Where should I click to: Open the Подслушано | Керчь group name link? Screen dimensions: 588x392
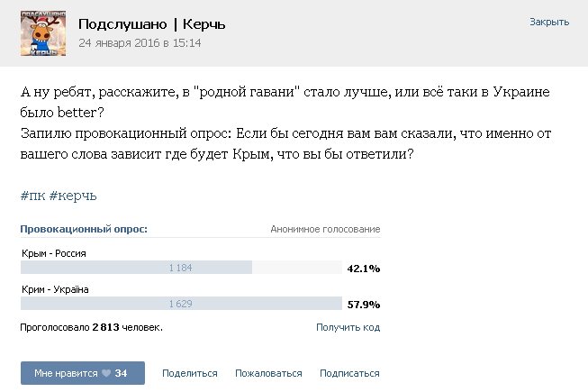[x=152, y=24]
